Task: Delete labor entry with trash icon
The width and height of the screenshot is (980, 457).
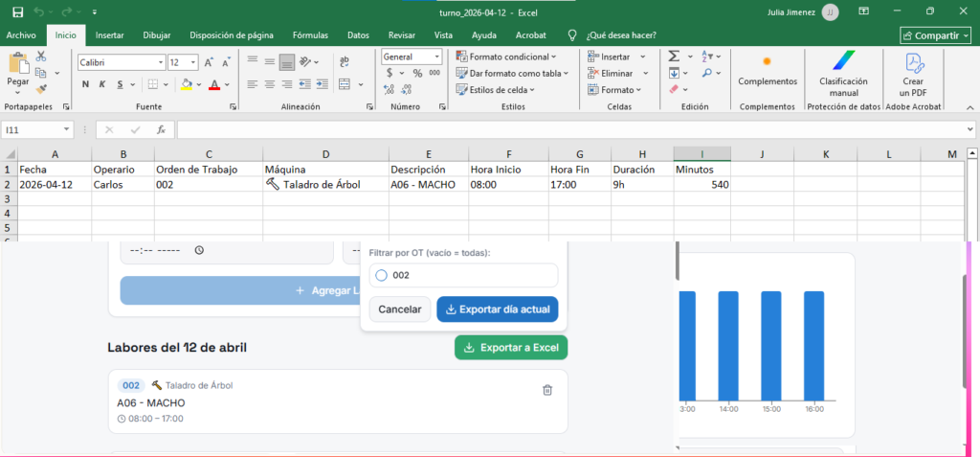Action: point(547,390)
